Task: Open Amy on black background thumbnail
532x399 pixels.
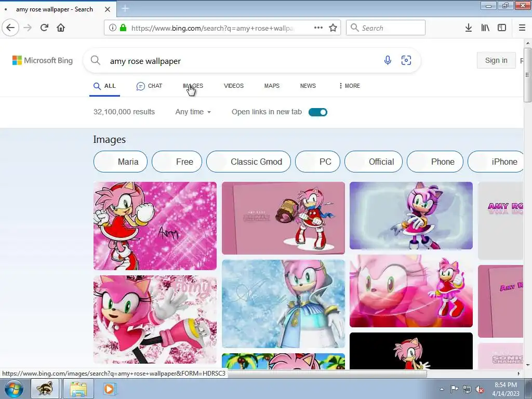Action: pyautogui.click(x=411, y=351)
